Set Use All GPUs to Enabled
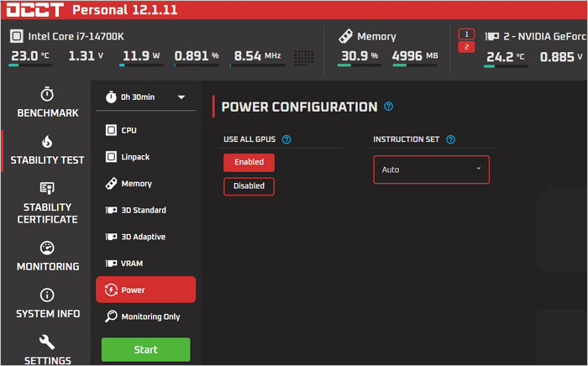 tap(249, 162)
